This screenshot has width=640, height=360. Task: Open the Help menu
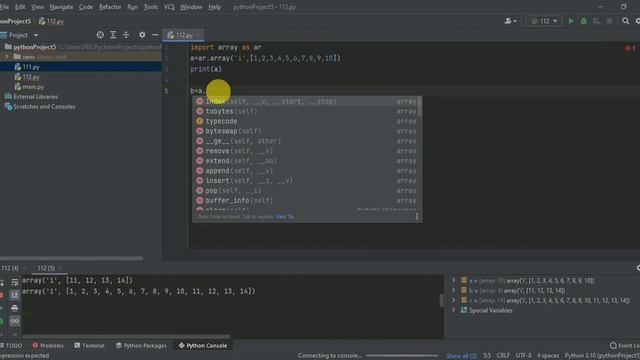(x=215, y=7)
